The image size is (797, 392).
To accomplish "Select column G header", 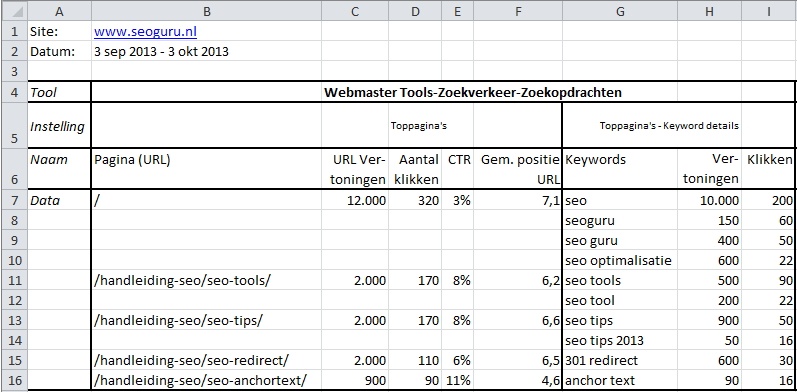I will click(x=620, y=11).
